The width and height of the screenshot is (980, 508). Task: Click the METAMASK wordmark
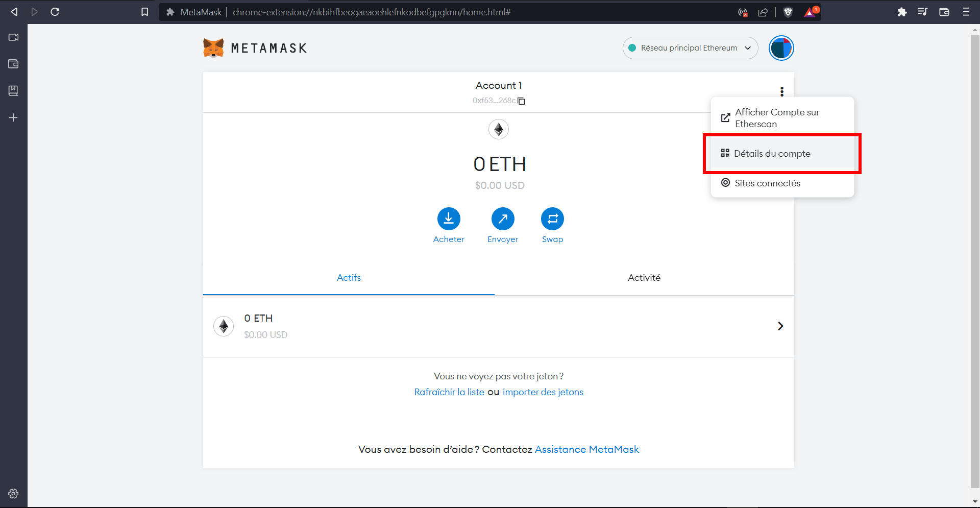point(269,49)
